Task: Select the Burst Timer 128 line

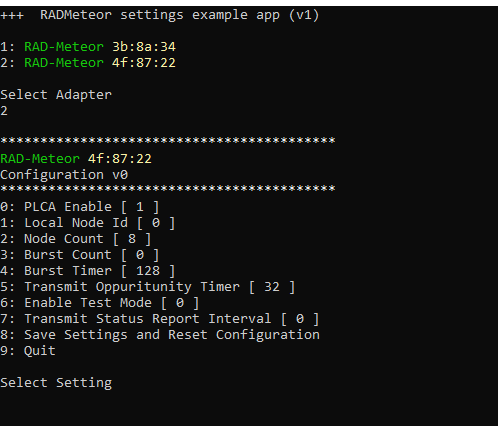Action: coord(88,271)
